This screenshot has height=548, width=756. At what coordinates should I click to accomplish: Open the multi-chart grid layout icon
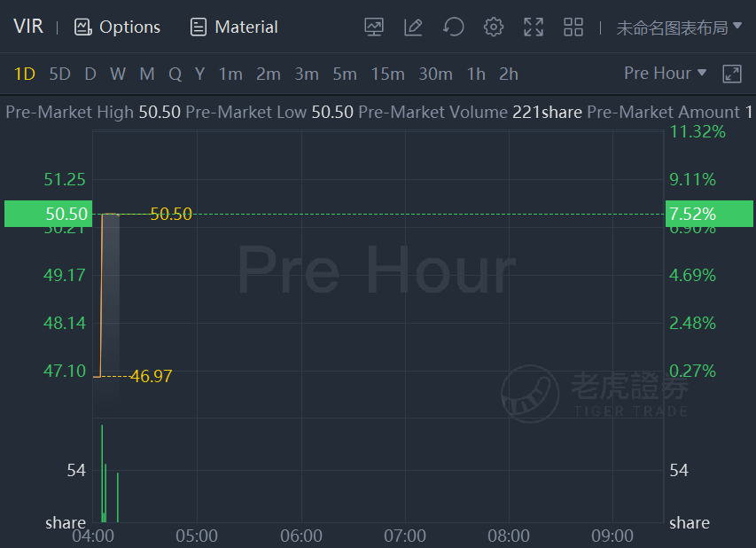coord(573,27)
